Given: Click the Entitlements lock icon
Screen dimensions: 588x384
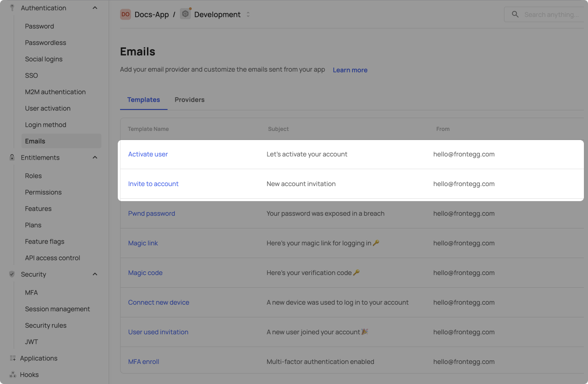Looking at the screenshot, I should pyautogui.click(x=12, y=157).
